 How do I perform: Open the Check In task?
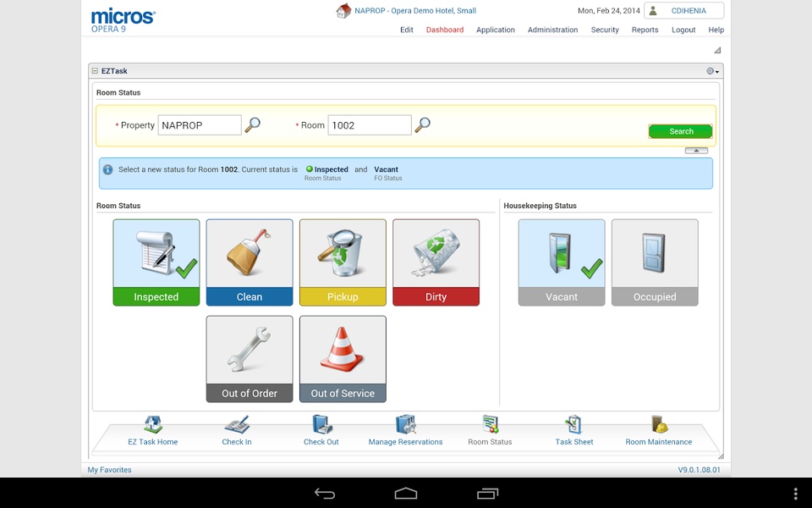[237, 430]
